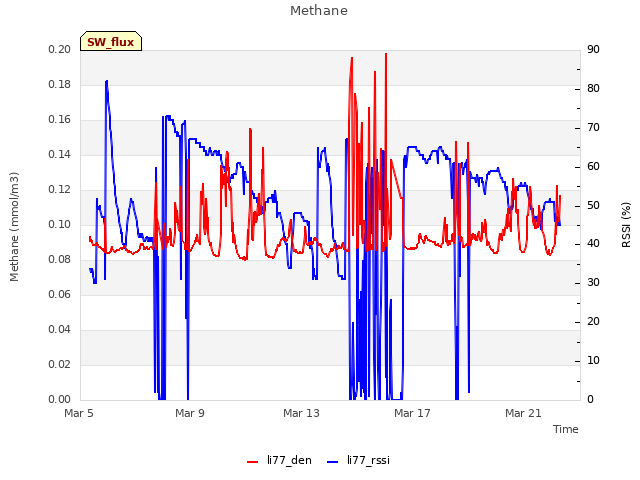This screenshot has width=640, height=480.
Task: Click the 0.18 methane axis value
Action: pos(60,84)
